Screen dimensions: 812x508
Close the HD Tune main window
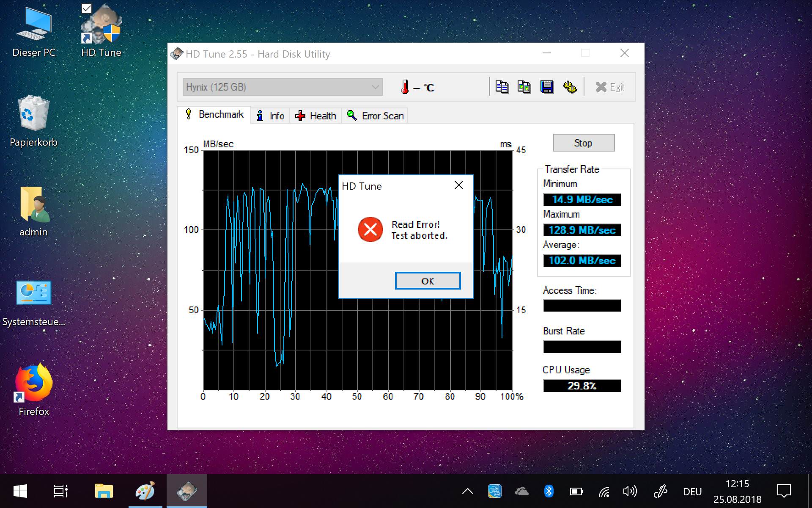[x=625, y=53]
